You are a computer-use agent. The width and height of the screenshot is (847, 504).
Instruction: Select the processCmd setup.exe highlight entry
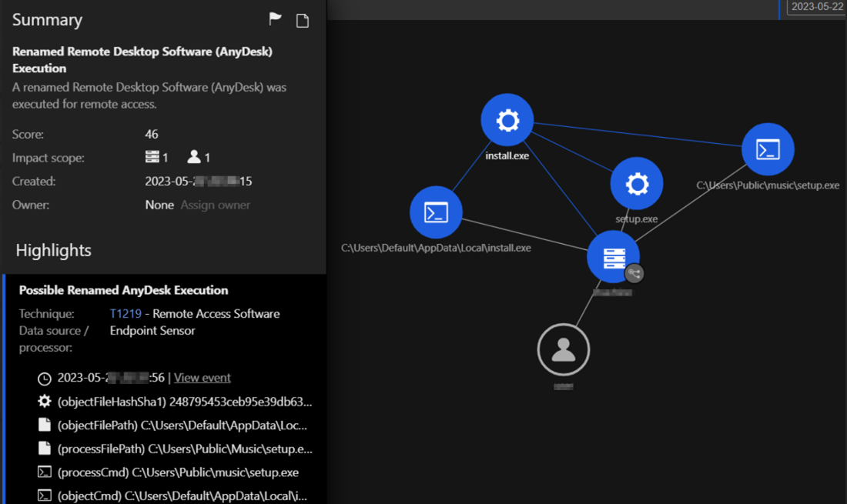pos(178,472)
